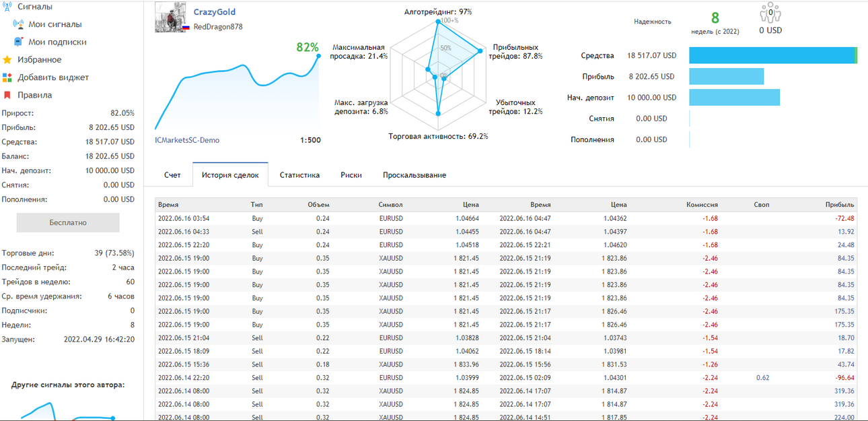Select the Риски tab
The height and width of the screenshot is (421, 868).
[351, 175]
